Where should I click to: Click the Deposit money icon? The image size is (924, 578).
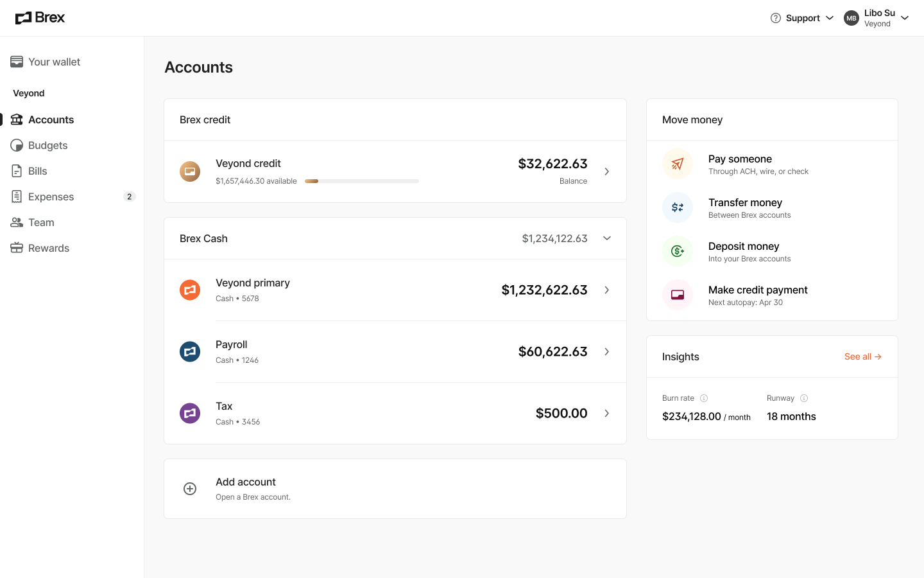678,251
